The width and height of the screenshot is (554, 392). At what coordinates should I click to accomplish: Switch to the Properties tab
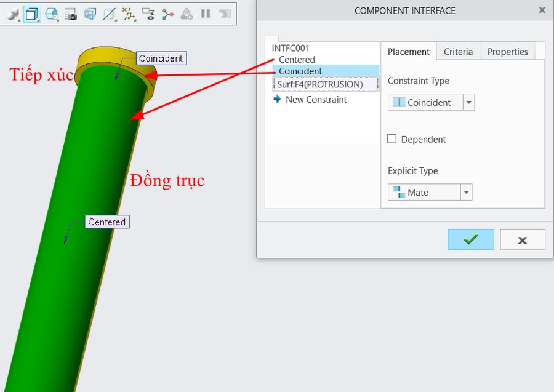pyautogui.click(x=507, y=52)
